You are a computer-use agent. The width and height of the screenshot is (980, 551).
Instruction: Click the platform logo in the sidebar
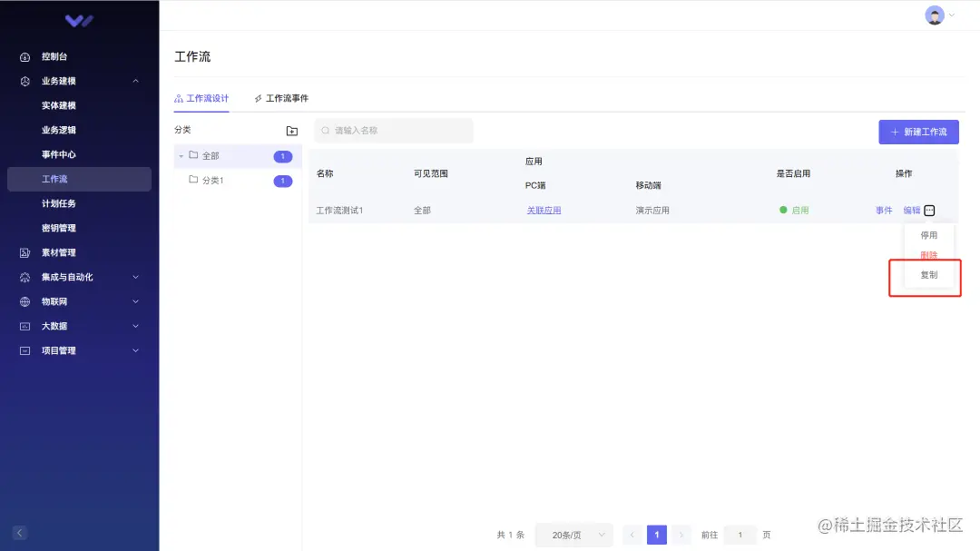(x=79, y=21)
